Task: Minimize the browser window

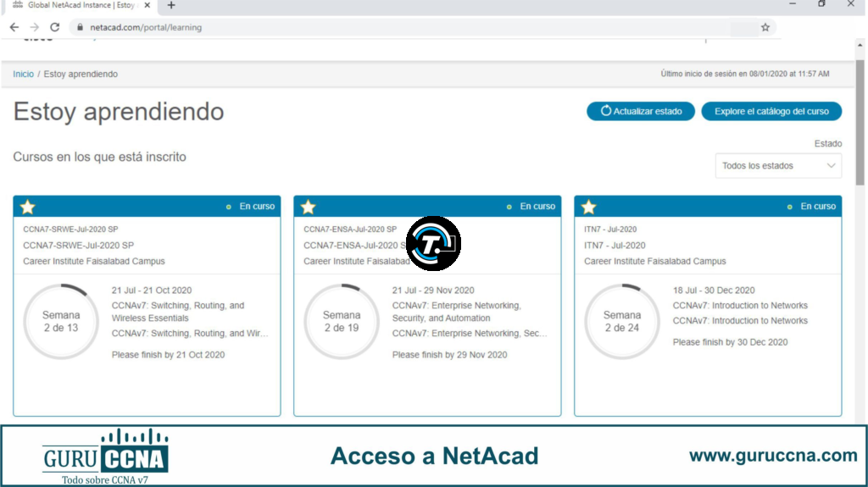Action: coord(793,4)
